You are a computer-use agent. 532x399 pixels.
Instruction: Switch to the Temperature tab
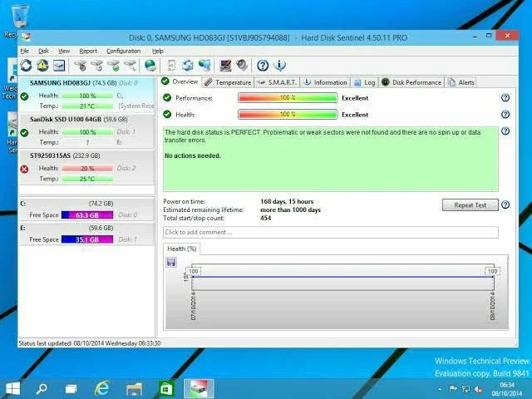click(x=228, y=82)
